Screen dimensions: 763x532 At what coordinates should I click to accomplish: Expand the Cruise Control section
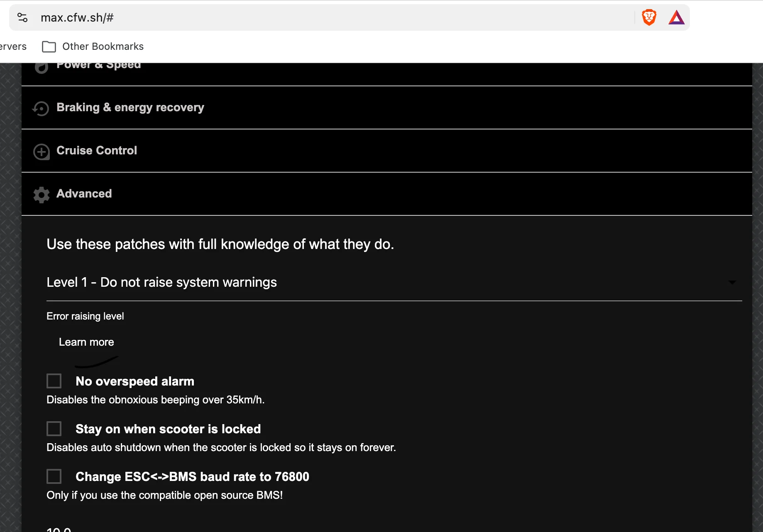point(386,151)
